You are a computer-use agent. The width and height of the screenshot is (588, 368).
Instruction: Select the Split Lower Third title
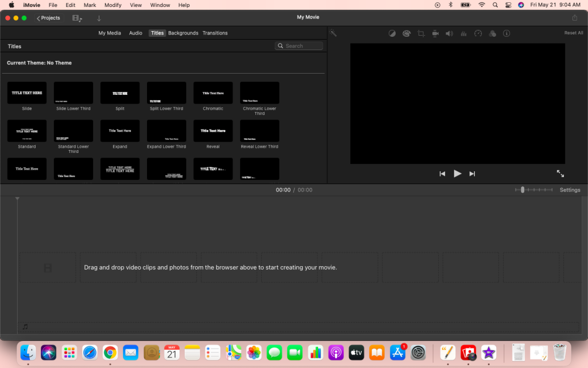(167, 93)
